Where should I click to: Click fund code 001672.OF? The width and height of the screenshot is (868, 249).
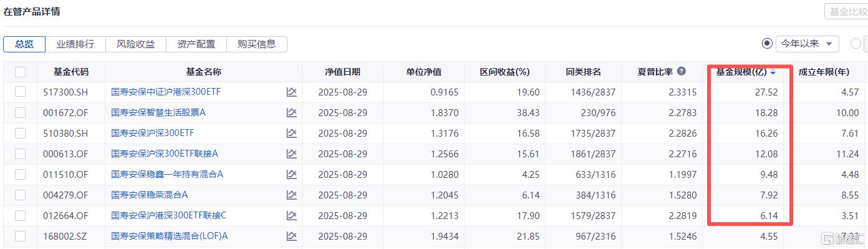pos(66,113)
